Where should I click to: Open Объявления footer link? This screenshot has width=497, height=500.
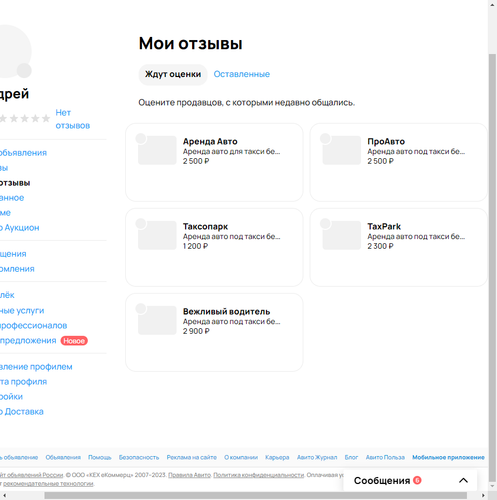point(63,457)
